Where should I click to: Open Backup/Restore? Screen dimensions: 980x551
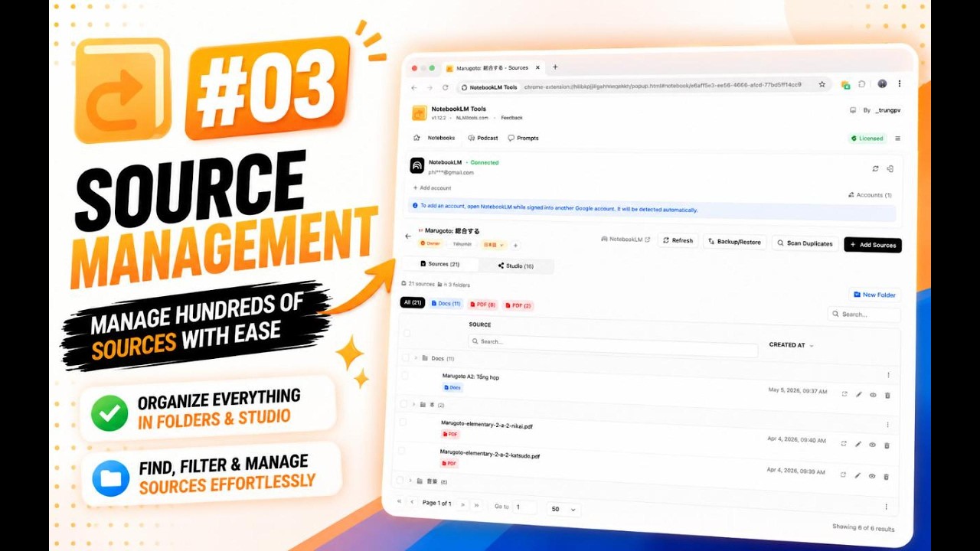[735, 241]
